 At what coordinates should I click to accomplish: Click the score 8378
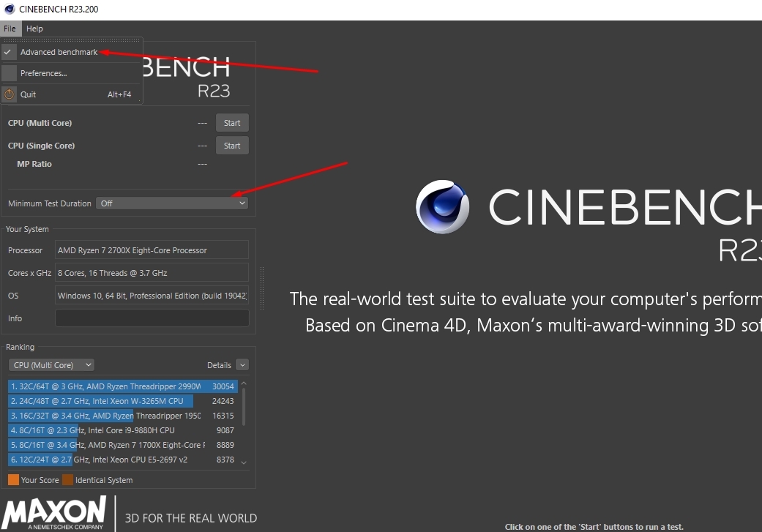225,459
